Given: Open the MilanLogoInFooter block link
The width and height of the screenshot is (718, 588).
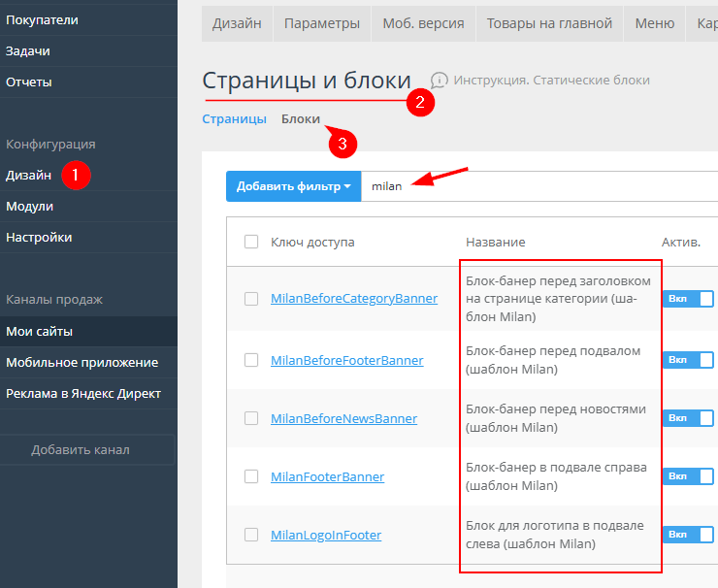Looking at the screenshot, I should 326,535.
